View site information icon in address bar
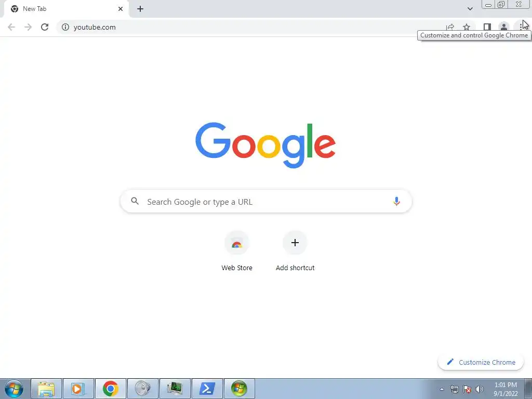Image resolution: width=532 pixels, height=399 pixels. tap(65, 27)
